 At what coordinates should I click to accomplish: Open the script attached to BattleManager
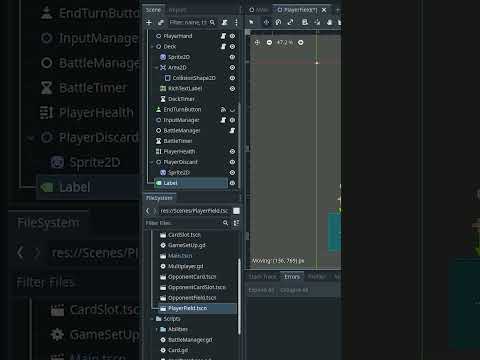(x=232, y=131)
